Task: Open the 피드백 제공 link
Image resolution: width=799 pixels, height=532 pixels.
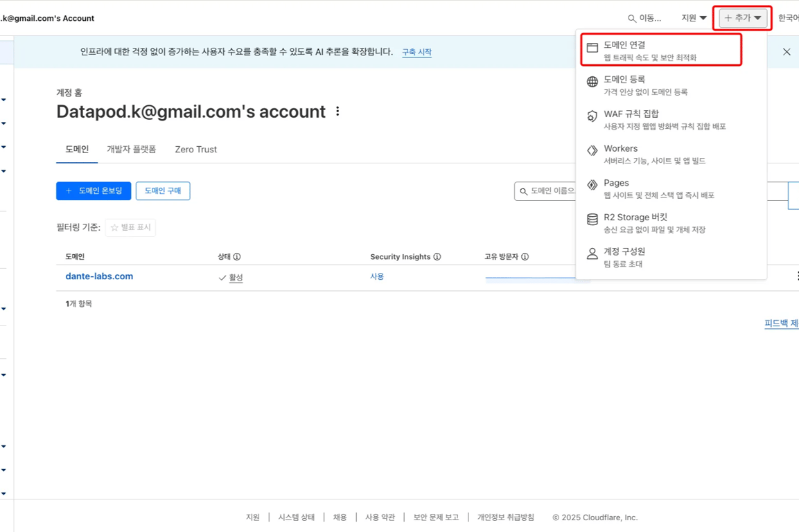Action: tap(781, 323)
